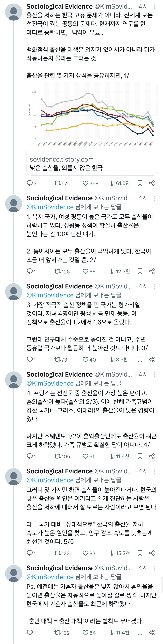Image resolution: width=163 pixels, height=644 pixels.
Task: Share the Ps. tweet at the bottom
Action: [152, 632]
